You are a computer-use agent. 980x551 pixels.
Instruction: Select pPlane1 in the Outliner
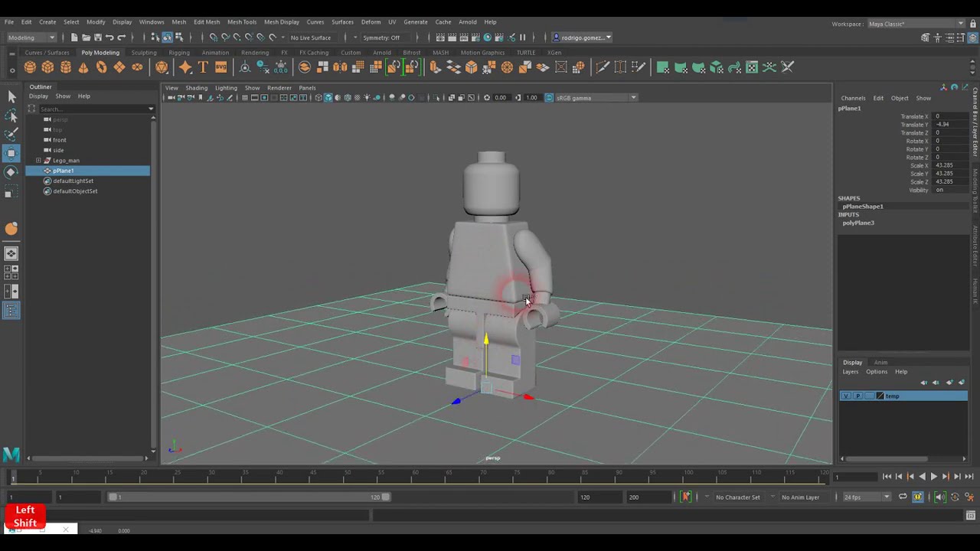88,171
